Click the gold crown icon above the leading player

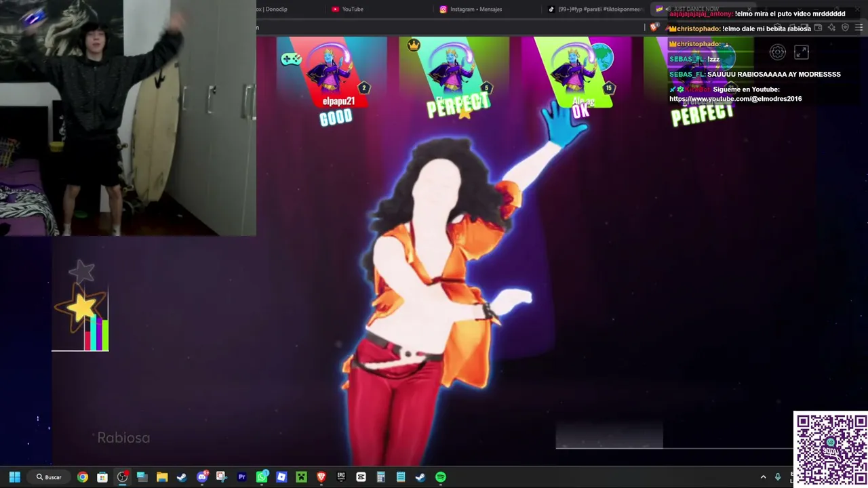(414, 45)
